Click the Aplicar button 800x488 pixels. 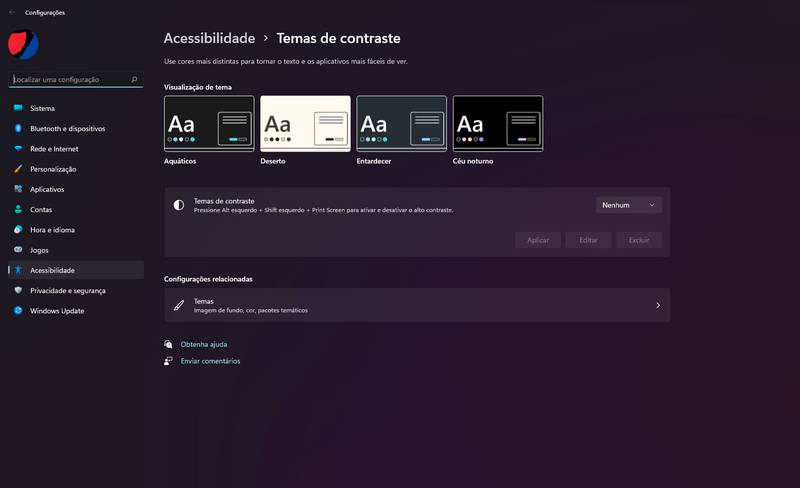pyautogui.click(x=538, y=240)
